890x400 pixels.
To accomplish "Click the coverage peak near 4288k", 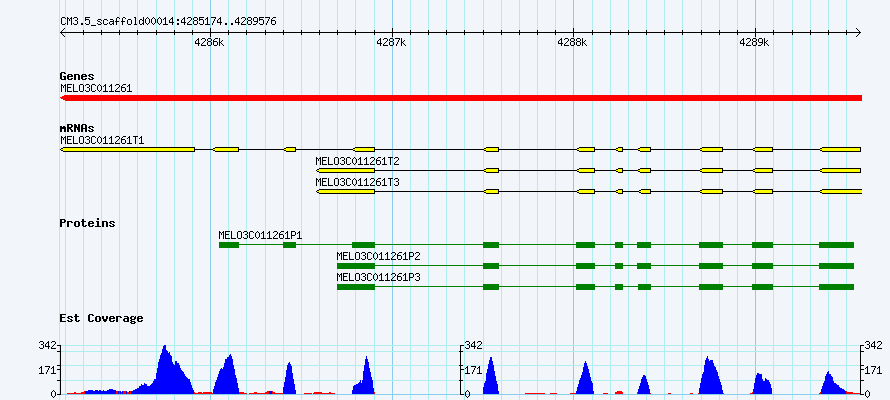I will pyautogui.click(x=585, y=378).
